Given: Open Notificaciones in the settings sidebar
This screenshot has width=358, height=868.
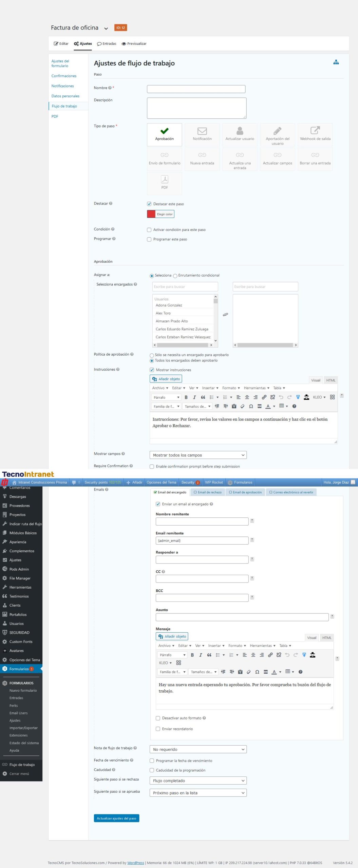Looking at the screenshot, I should (62, 86).
